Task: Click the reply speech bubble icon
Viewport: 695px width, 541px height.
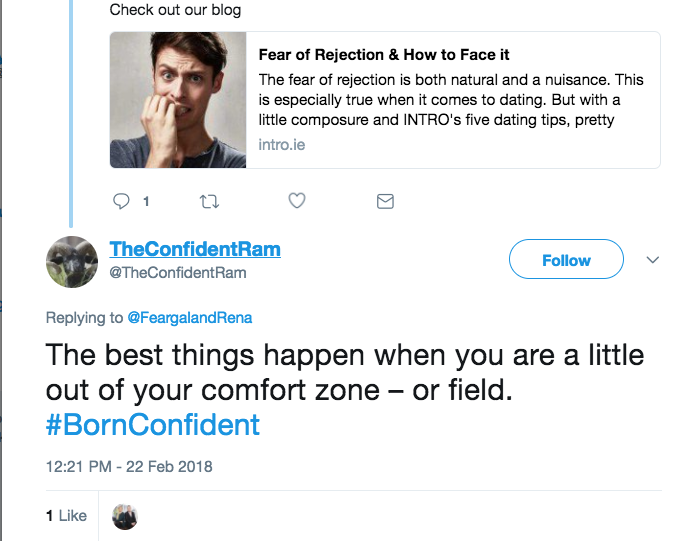Action: [122, 201]
